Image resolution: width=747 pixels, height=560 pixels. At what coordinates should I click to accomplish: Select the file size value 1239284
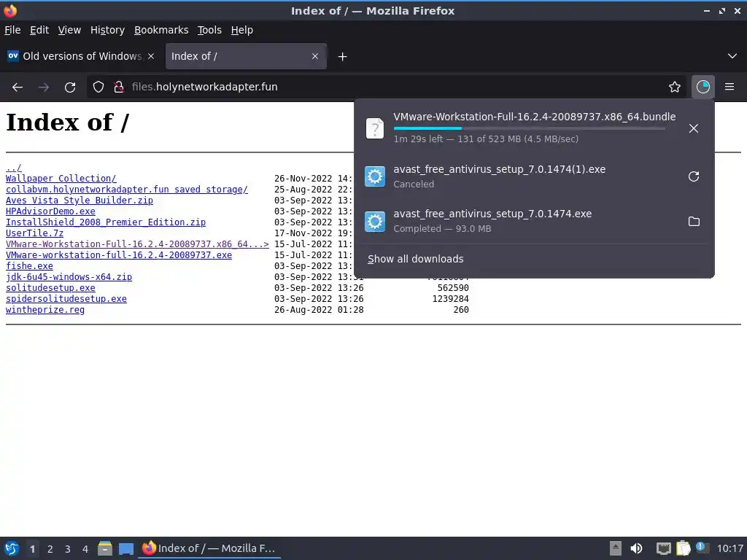click(x=451, y=299)
